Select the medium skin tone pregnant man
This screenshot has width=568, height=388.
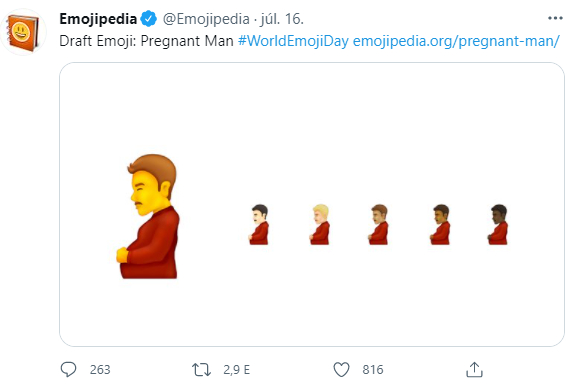[379, 225]
